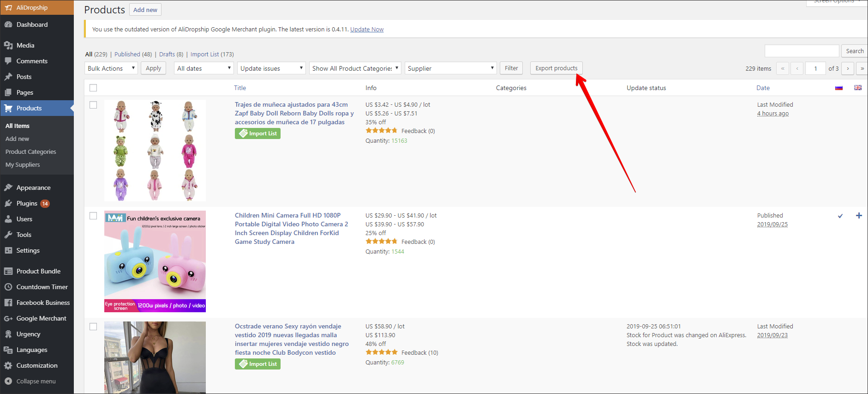
Task: Click the Product Bundle icon
Action: 8,271
